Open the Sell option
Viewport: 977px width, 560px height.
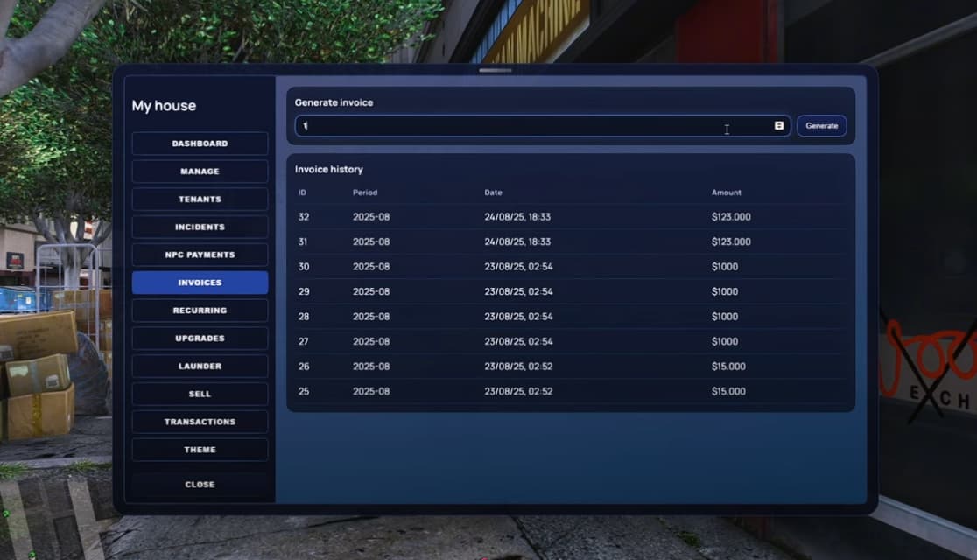click(200, 394)
